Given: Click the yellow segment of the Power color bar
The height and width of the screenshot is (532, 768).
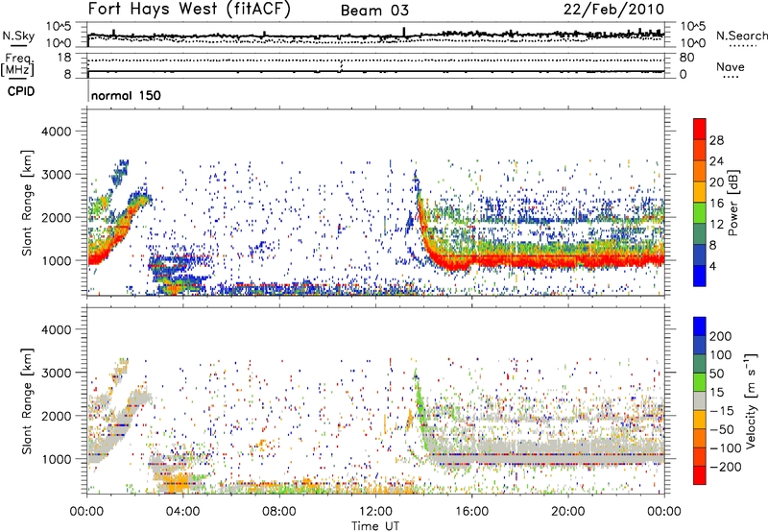Looking at the screenshot, I should tap(700, 192).
